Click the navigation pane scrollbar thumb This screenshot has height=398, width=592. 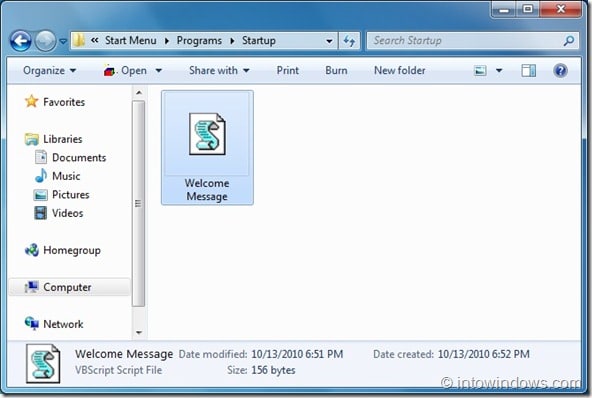click(139, 204)
